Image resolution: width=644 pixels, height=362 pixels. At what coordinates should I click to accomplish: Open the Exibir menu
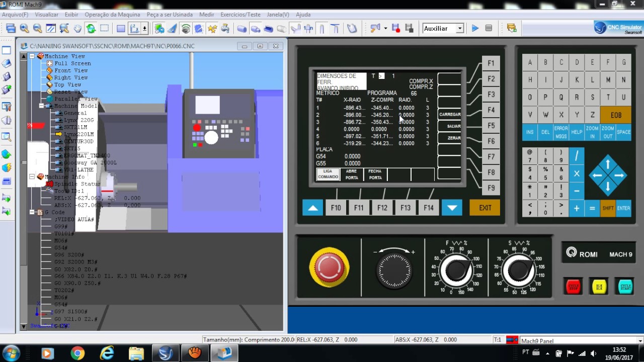71,15
